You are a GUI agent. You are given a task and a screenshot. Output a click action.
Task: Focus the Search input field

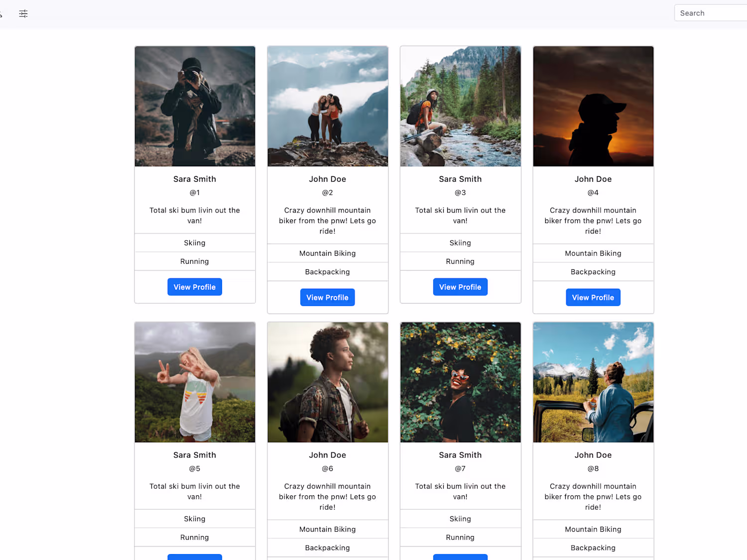pyautogui.click(x=711, y=13)
